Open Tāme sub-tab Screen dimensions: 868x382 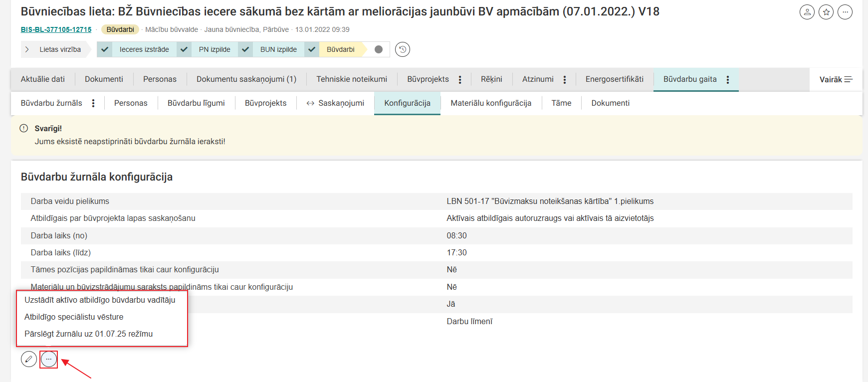[x=561, y=103]
